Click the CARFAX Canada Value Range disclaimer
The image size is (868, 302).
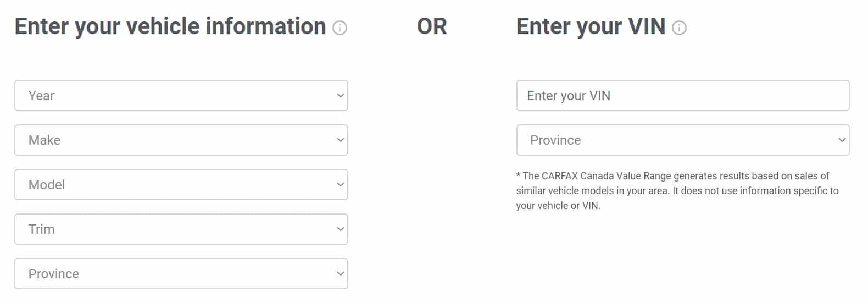[x=677, y=191]
